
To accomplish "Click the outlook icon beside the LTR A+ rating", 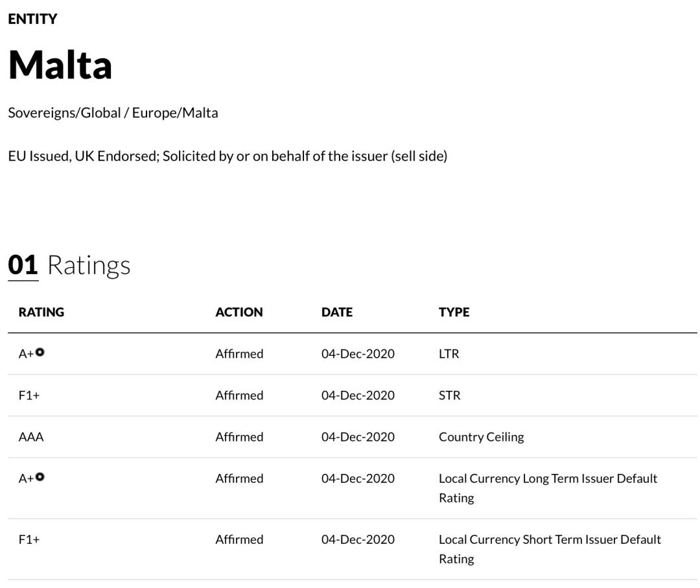I will 40,352.
